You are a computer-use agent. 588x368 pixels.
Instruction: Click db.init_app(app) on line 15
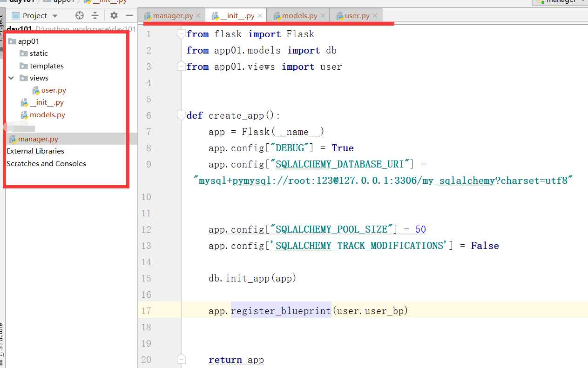click(x=252, y=278)
